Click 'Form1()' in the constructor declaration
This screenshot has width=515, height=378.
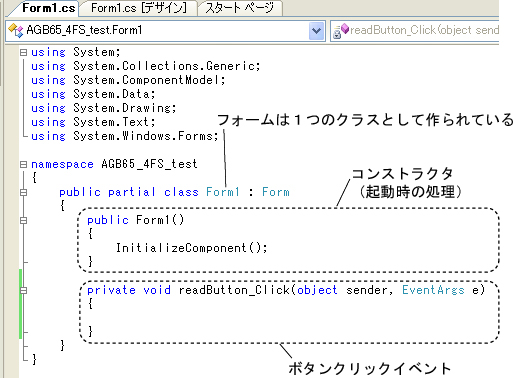pos(160,220)
